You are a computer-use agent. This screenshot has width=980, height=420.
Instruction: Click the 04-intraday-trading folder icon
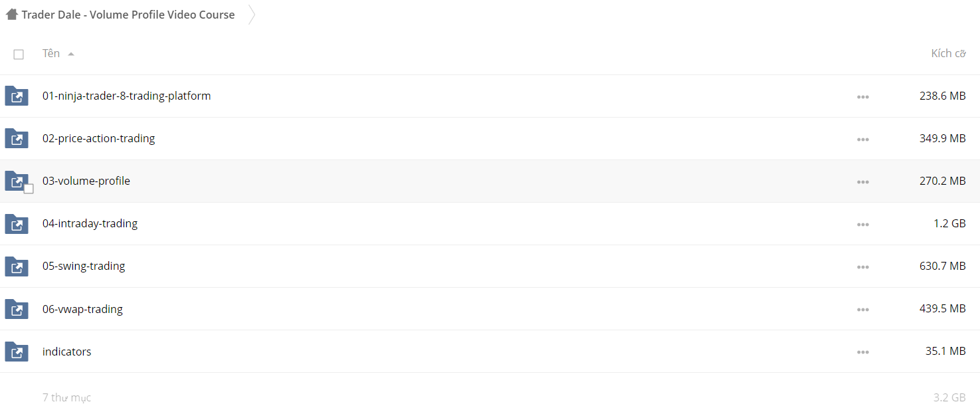[x=17, y=224]
